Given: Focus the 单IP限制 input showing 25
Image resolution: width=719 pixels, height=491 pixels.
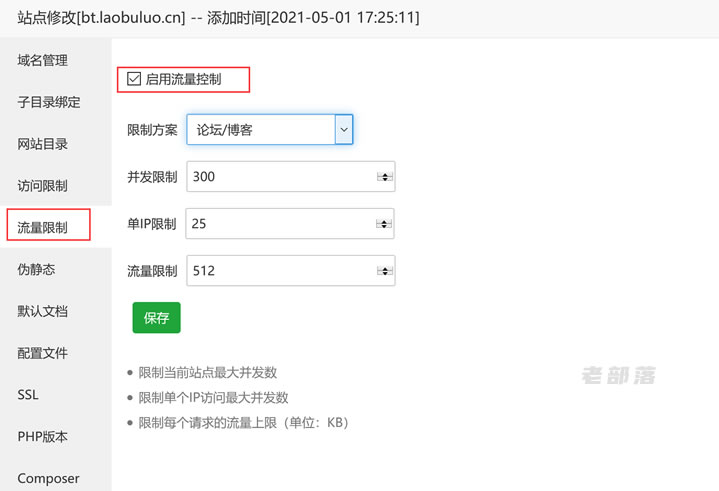Looking at the screenshot, I should (290, 224).
